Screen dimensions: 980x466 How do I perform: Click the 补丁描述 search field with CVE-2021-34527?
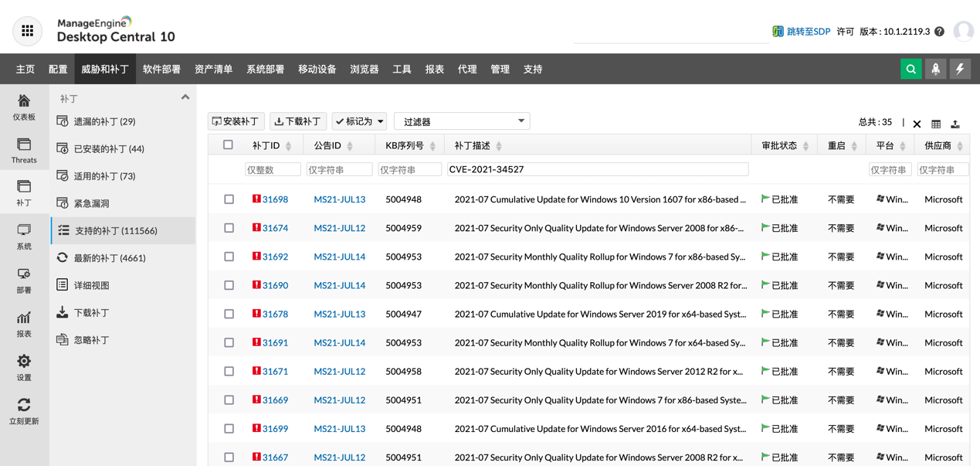(x=598, y=169)
